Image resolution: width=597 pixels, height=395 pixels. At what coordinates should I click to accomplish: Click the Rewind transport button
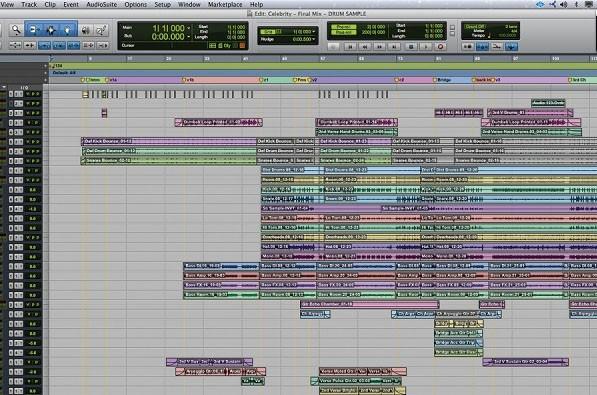(365, 46)
